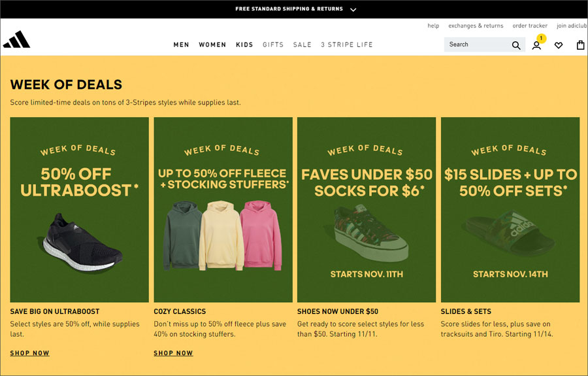Screen dimensions: 588x376
Task: Open the 3 STRIPE LIFE menu
Action: pyautogui.click(x=347, y=44)
